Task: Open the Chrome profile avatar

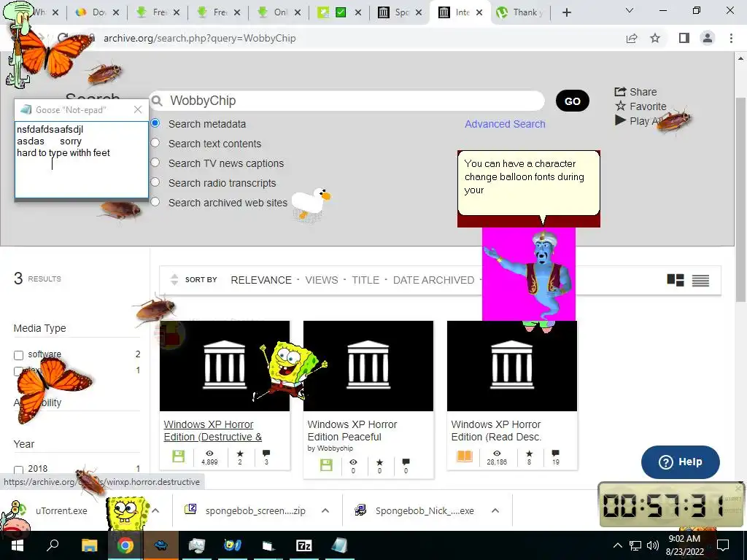Action: click(708, 38)
